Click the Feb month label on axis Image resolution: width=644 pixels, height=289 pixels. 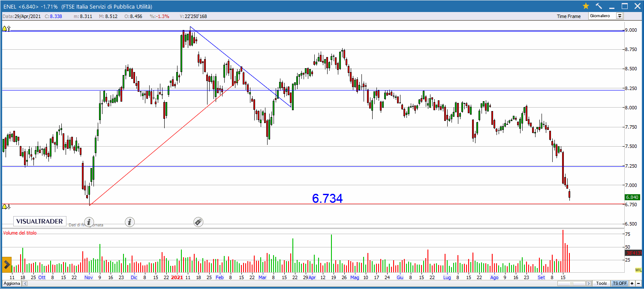click(220, 277)
